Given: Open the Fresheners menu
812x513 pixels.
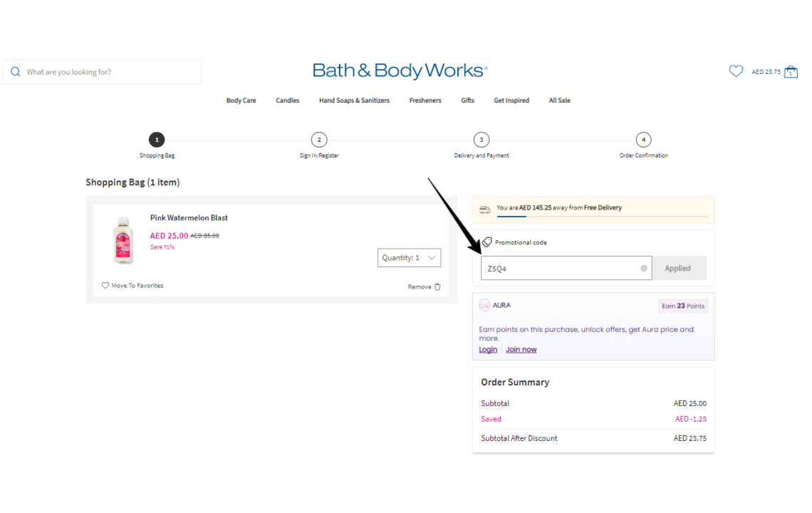Looking at the screenshot, I should click(x=425, y=100).
